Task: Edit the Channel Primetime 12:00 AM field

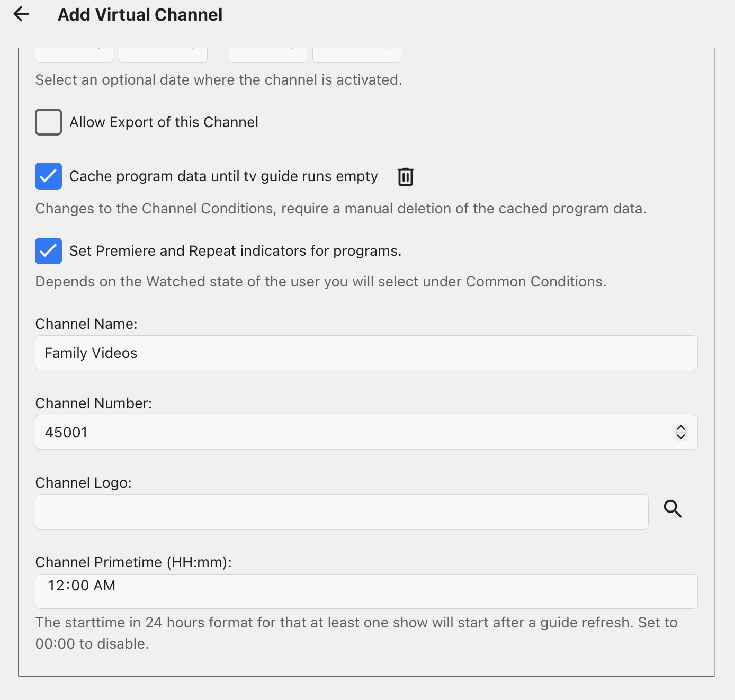Action: (x=365, y=591)
